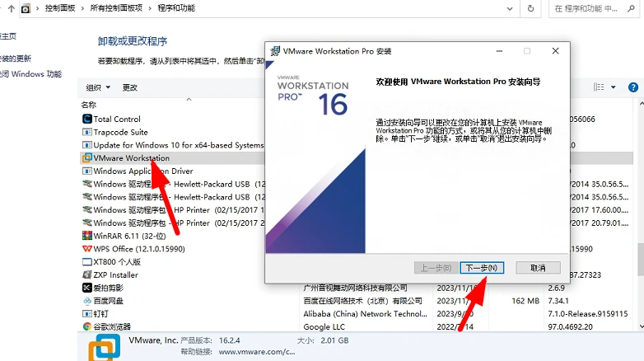The width and height of the screenshot is (644, 361).
Task: Open the 查看已安装的更新 sidebar link
Action: [x=16, y=59]
